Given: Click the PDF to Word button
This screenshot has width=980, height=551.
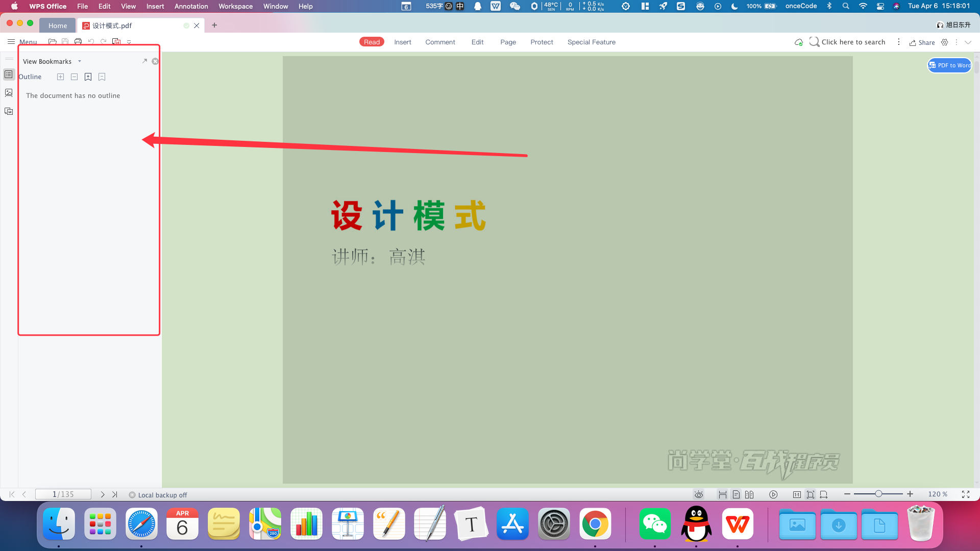Looking at the screenshot, I should click(949, 65).
